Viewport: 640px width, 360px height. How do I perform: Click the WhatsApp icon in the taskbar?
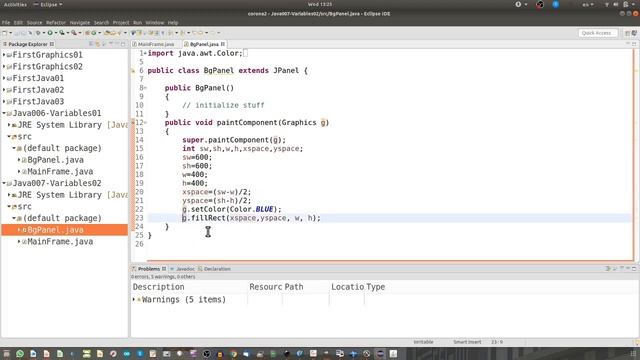click(x=20, y=354)
